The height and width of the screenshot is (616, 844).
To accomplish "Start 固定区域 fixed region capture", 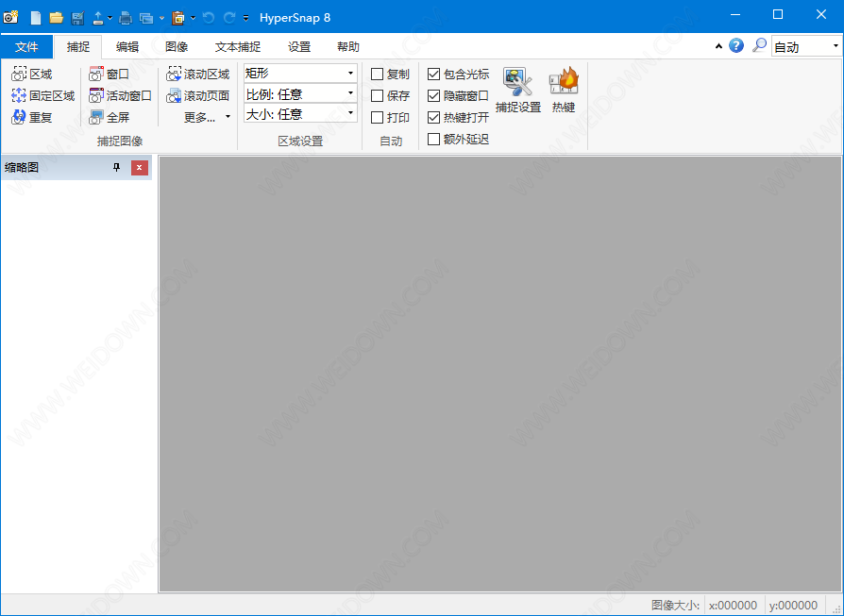I will point(42,96).
